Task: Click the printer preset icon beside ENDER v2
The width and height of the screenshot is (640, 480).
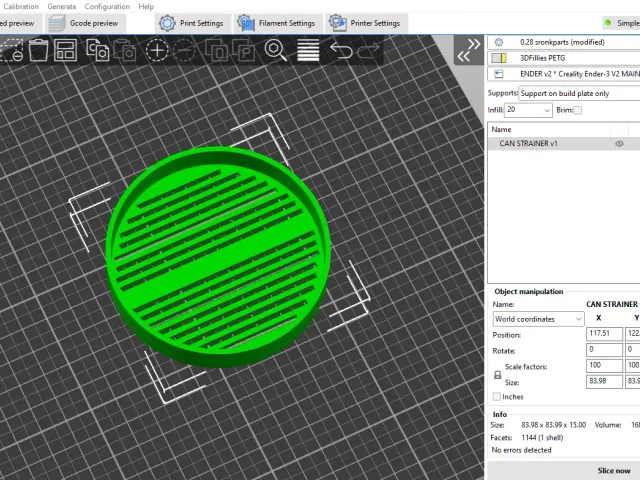Action: tap(499, 74)
